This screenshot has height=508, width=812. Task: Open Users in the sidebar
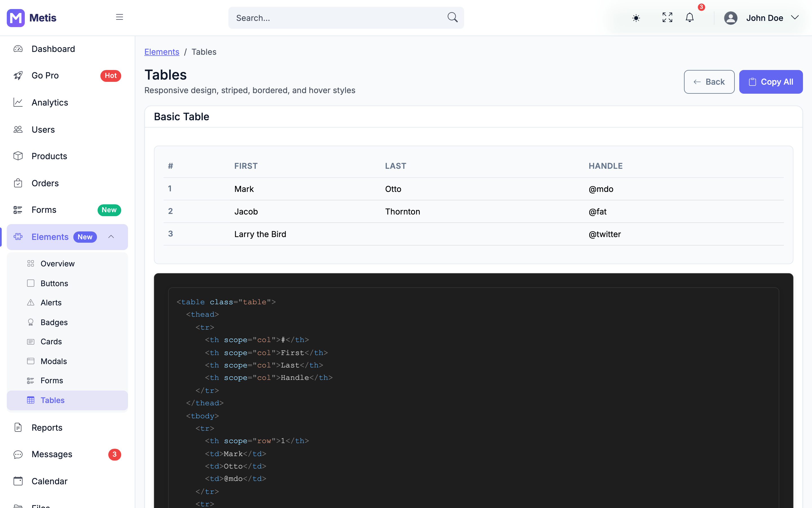tap(67, 129)
